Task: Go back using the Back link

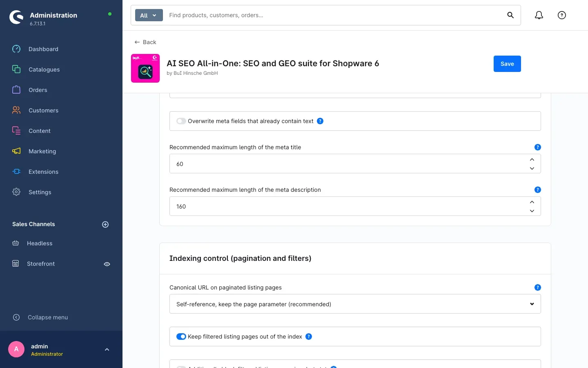Action: (145, 42)
